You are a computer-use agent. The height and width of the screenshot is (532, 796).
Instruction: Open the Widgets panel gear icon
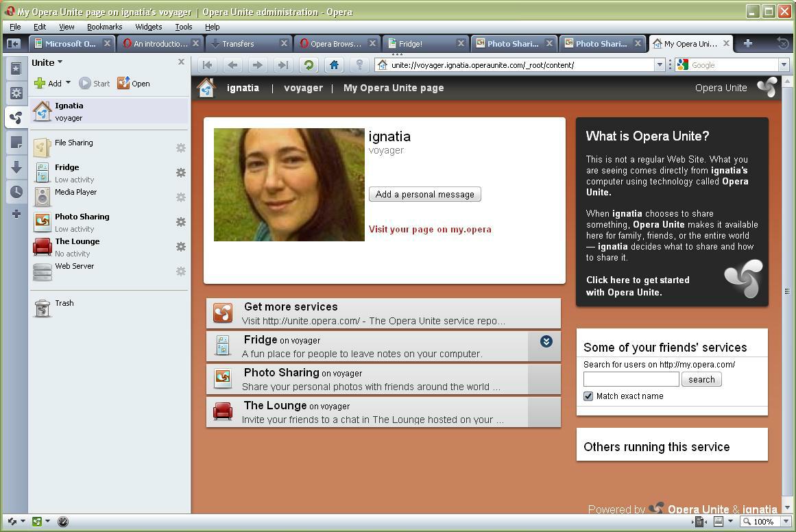click(x=16, y=93)
